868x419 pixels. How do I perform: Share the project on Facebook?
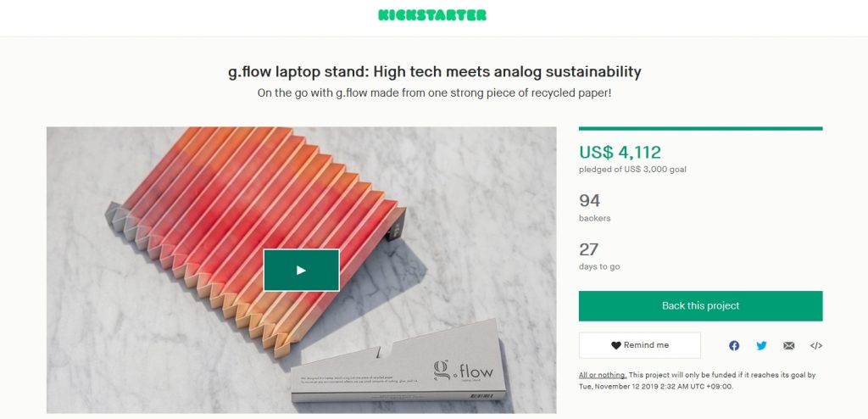click(734, 346)
